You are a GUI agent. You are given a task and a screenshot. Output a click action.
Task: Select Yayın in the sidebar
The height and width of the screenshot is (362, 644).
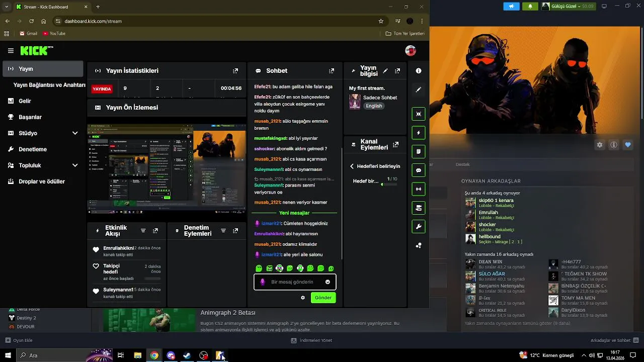43,69
